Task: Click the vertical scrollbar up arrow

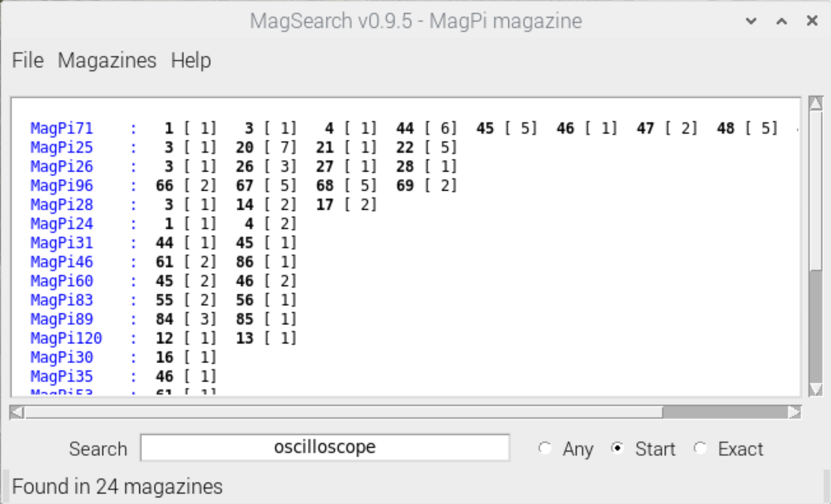Action: [816, 103]
